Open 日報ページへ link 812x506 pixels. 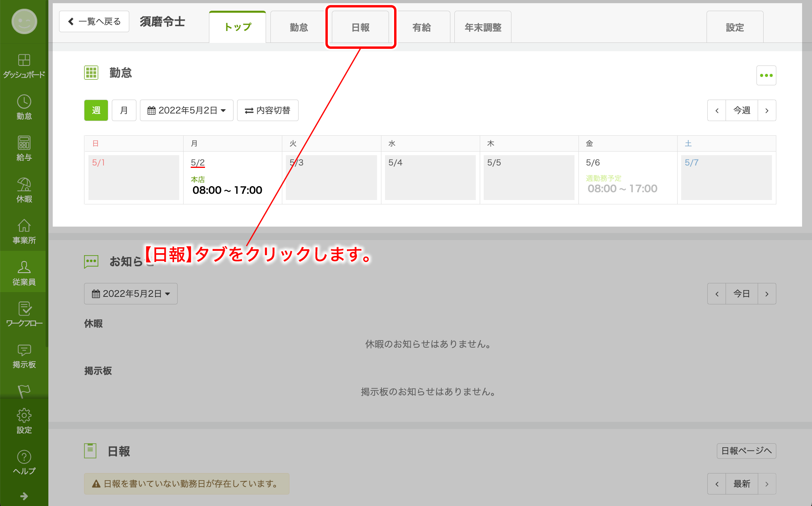746,451
